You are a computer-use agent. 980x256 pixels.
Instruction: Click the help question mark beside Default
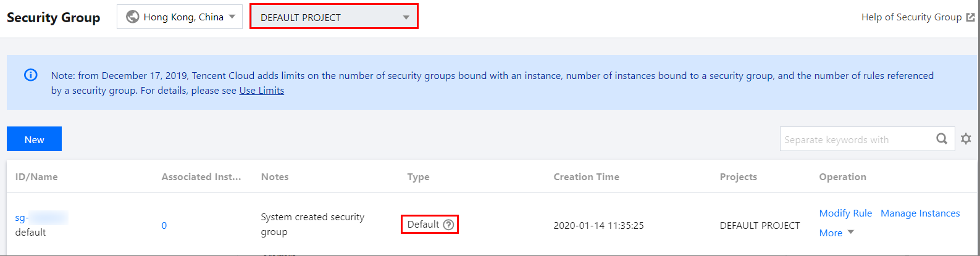click(x=448, y=225)
